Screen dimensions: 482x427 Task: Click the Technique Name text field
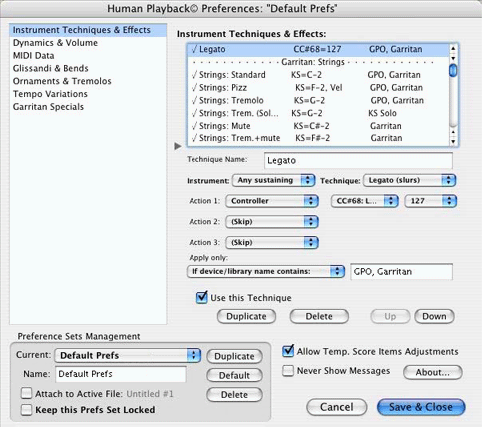tap(358, 161)
